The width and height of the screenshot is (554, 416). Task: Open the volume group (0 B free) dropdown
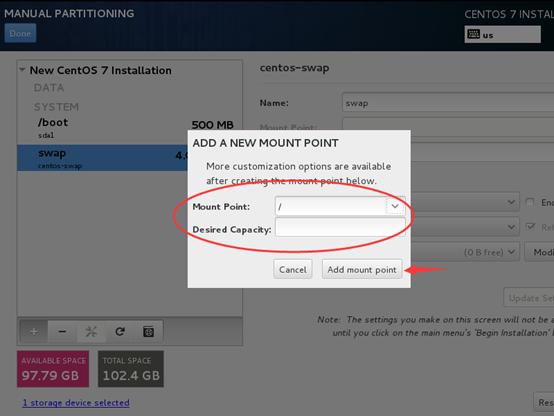(465, 252)
